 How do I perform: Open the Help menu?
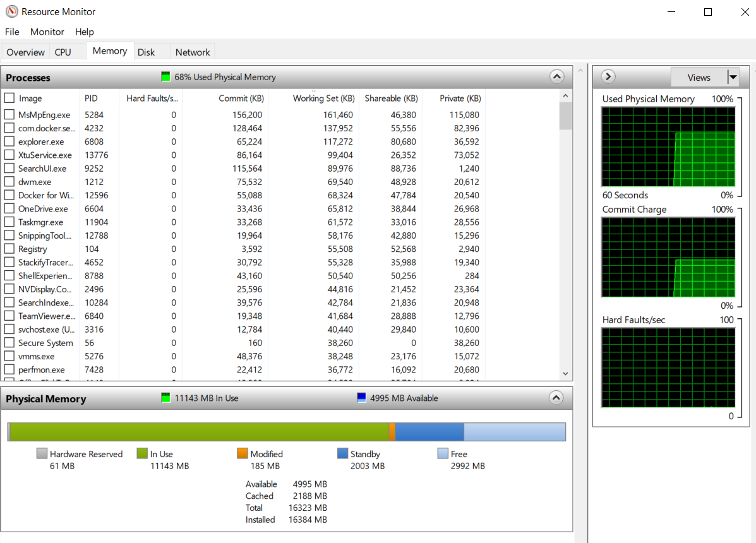[x=85, y=32]
